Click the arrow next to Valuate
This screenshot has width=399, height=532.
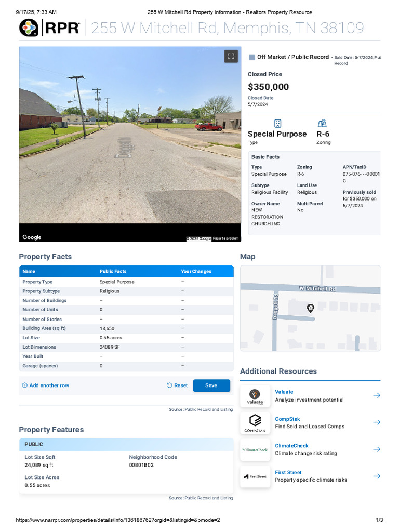(x=376, y=395)
